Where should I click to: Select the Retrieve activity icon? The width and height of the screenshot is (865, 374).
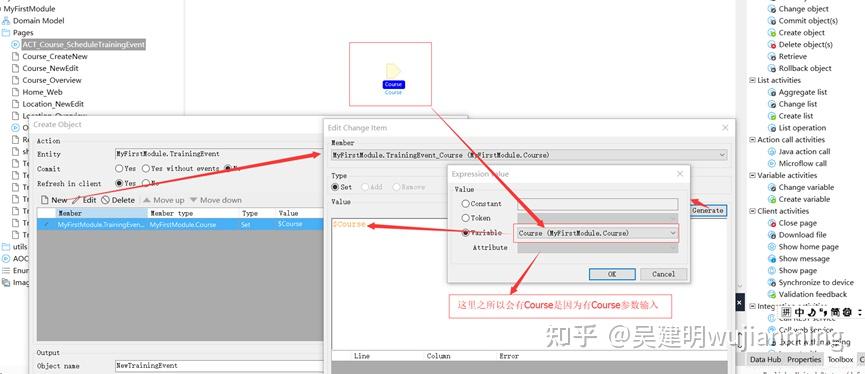tap(772, 57)
